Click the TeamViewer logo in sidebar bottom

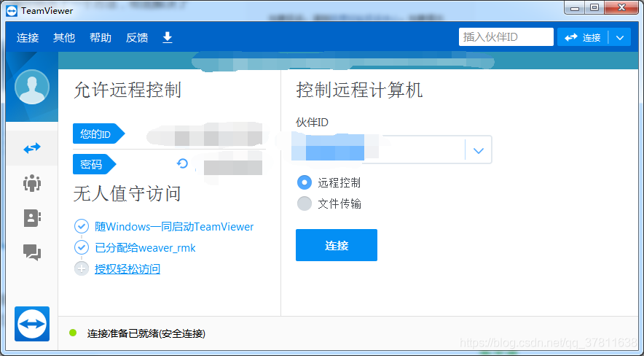(32, 324)
